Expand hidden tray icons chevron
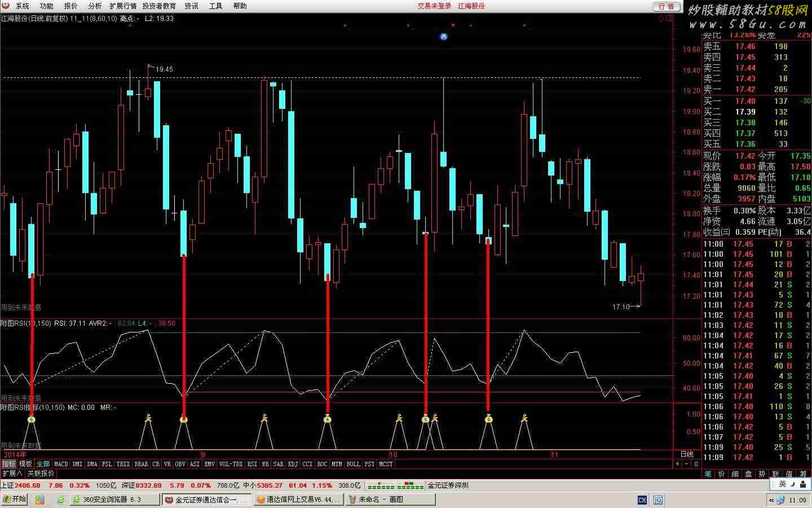 click(771, 500)
